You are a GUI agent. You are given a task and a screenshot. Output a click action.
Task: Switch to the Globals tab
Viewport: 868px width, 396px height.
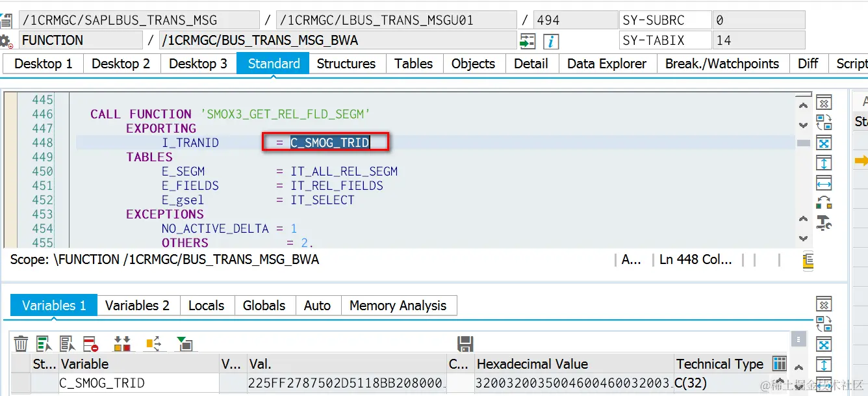coord(264,306)
